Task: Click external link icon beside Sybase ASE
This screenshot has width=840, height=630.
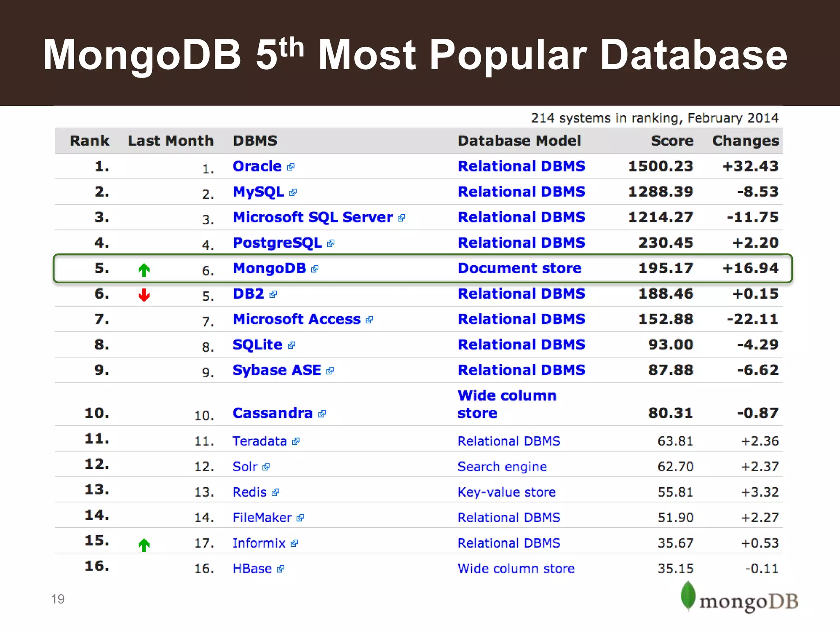Action: click(x=330, y=371)
